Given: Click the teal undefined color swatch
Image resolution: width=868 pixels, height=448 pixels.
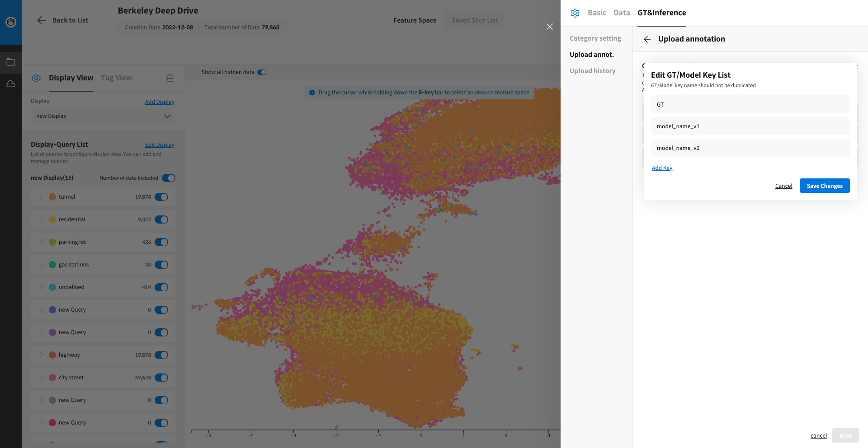Looking at the screenshot, I should pos(52,287).
